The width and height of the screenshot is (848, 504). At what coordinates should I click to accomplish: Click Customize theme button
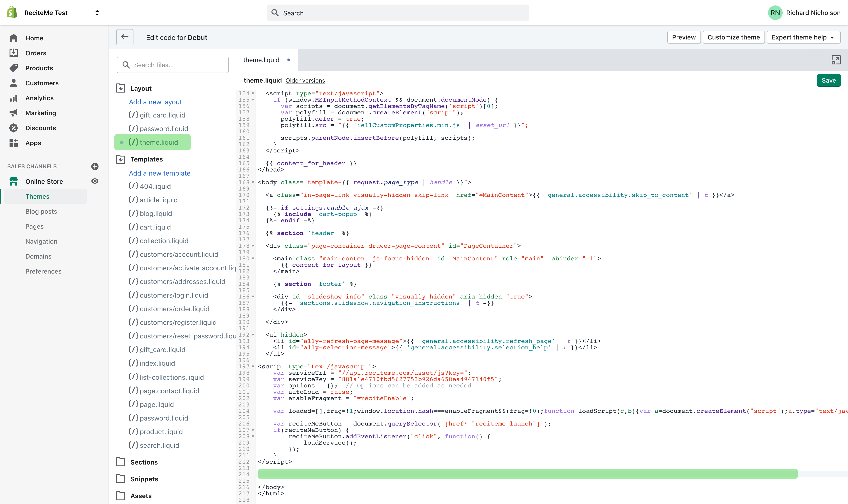(733, 37)
